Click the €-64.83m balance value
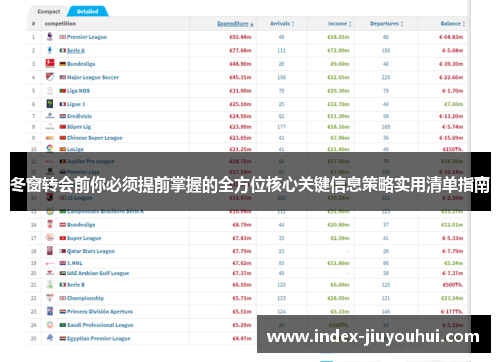 click(451, 37)
